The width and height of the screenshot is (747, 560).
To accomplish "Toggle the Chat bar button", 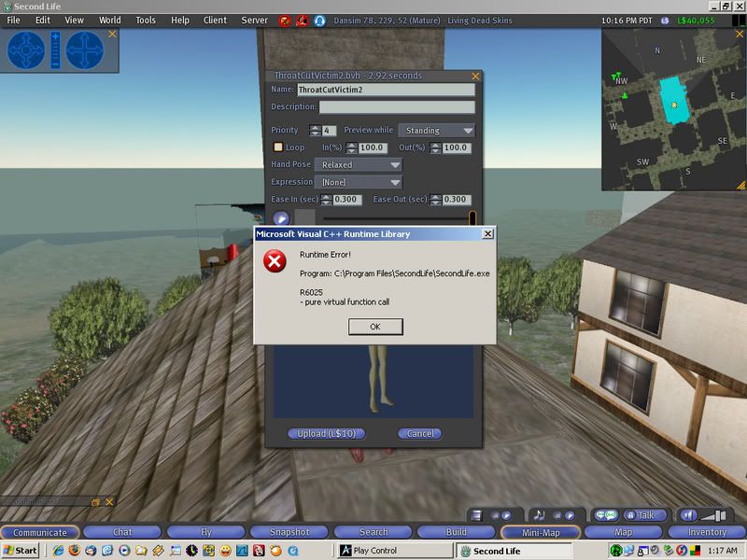I will (x=122, y=532).
